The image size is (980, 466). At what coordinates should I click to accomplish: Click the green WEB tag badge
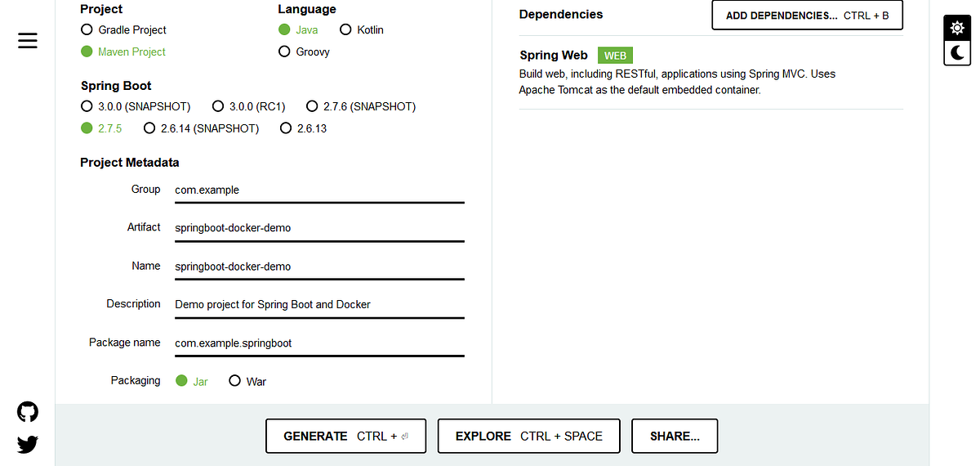(615, 56)
